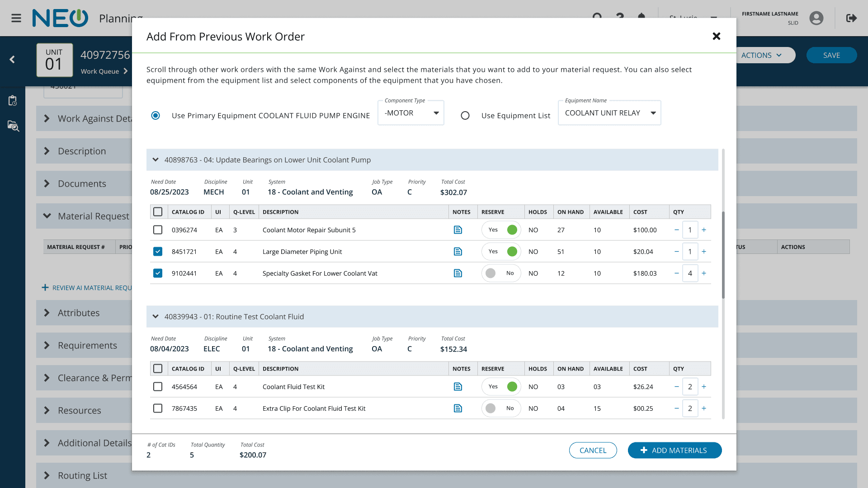Open notes icon for Coolant Motor Repair Subunit 5
This screenshot has width=868, height=488.
click(458, 230)
